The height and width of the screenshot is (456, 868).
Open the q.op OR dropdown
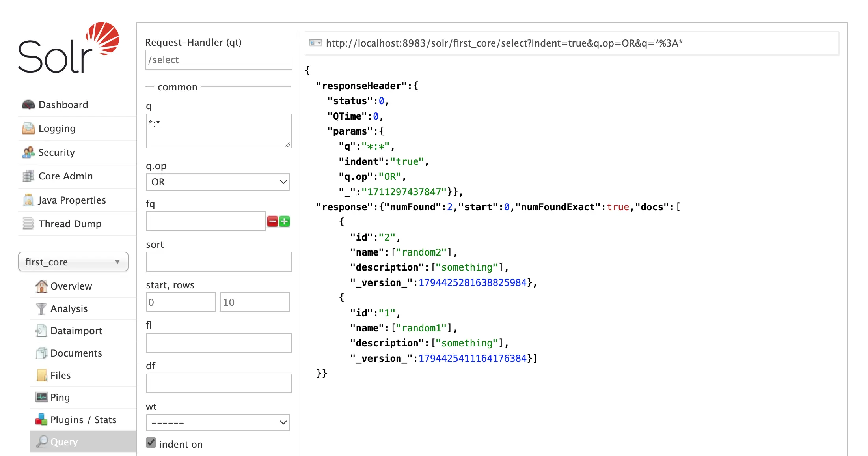pyautogui.click(x=218, y=182)
